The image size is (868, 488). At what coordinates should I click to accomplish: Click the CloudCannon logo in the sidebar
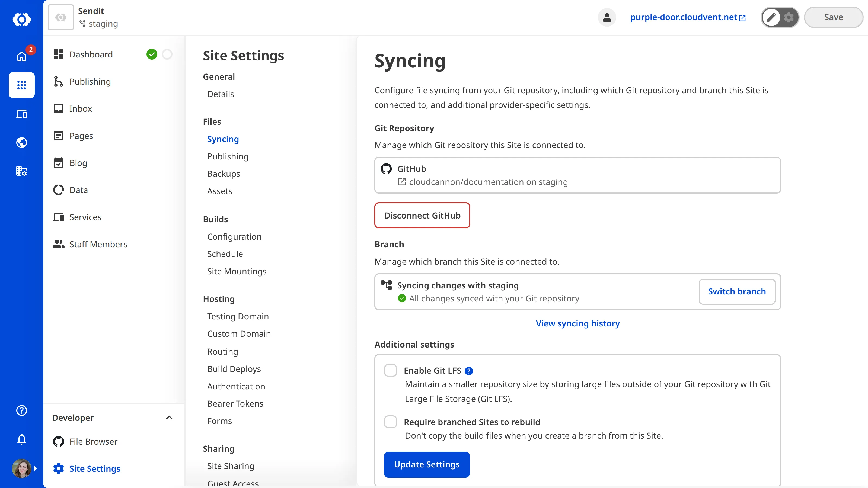[x=22, y=20]
